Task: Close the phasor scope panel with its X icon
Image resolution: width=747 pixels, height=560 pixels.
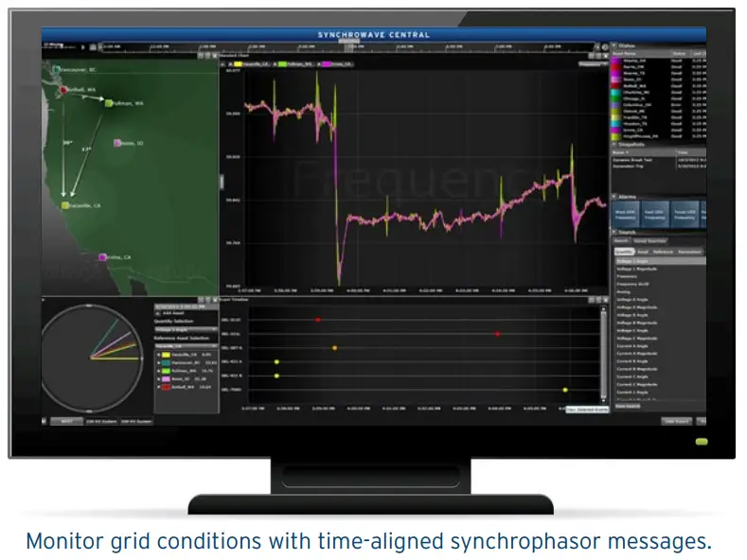Action: [x=215, y=300]
